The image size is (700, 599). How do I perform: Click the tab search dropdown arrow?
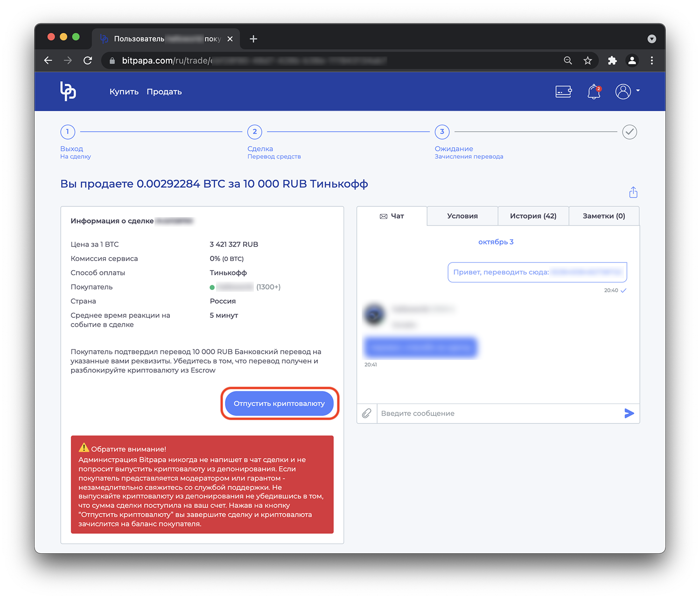tap(652, 39)
